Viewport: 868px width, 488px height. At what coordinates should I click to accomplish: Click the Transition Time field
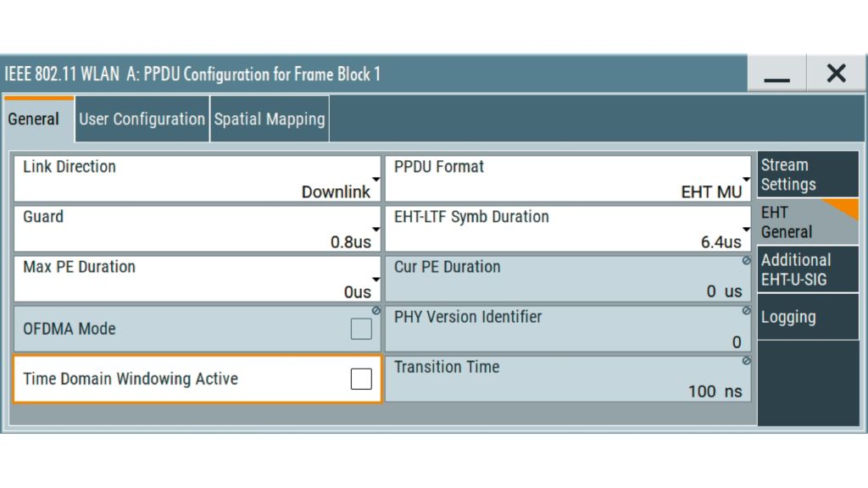568,379
